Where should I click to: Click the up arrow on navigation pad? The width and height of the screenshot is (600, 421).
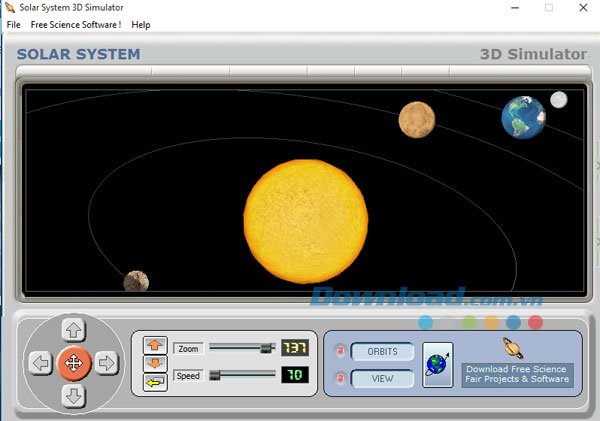click(73, 329)
